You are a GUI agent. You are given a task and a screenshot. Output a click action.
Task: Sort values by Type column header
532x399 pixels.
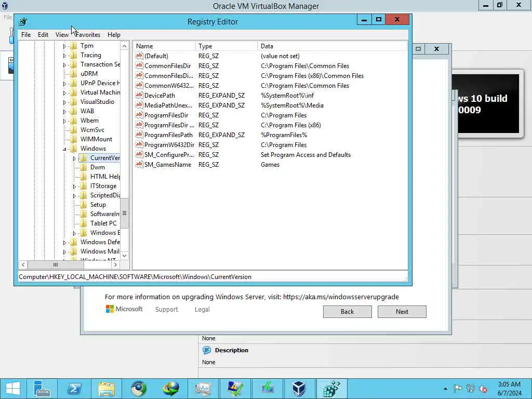click(227, 46)
